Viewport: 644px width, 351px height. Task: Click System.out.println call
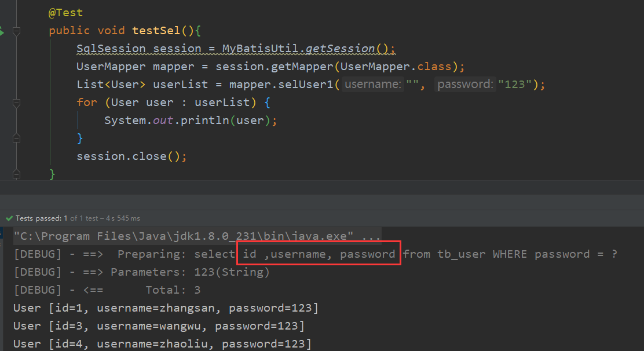pyautogui.click(x=191, y=120)
